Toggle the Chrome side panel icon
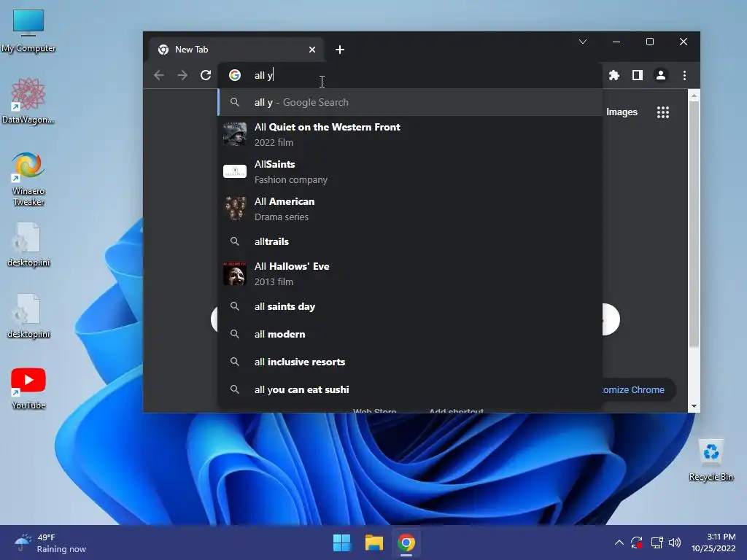 [638, 75]
